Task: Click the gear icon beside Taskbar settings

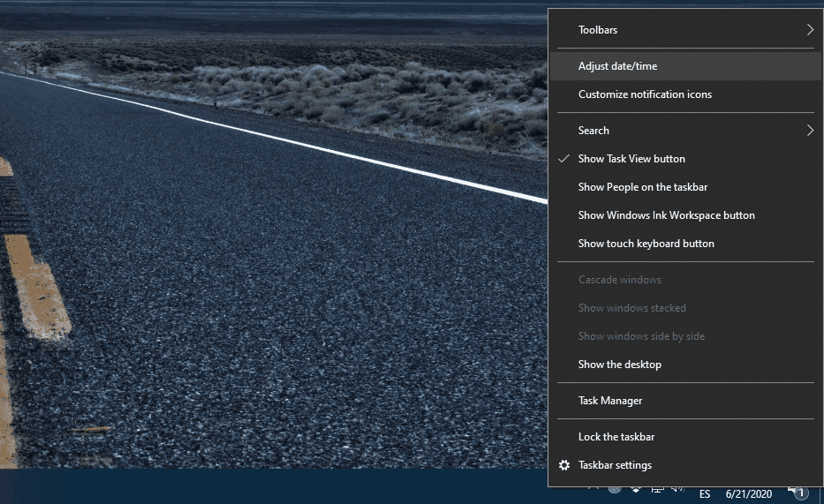Action: 564,465
